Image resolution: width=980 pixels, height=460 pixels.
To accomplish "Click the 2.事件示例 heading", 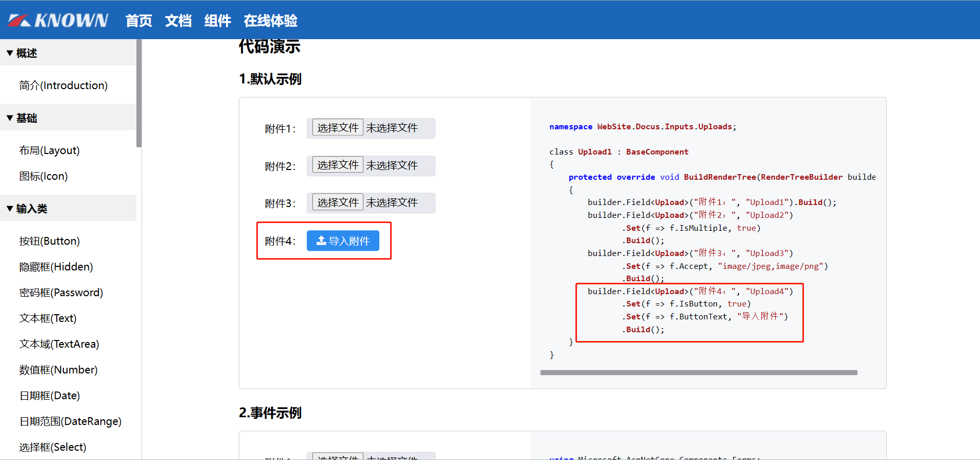I will coord(270,413).
